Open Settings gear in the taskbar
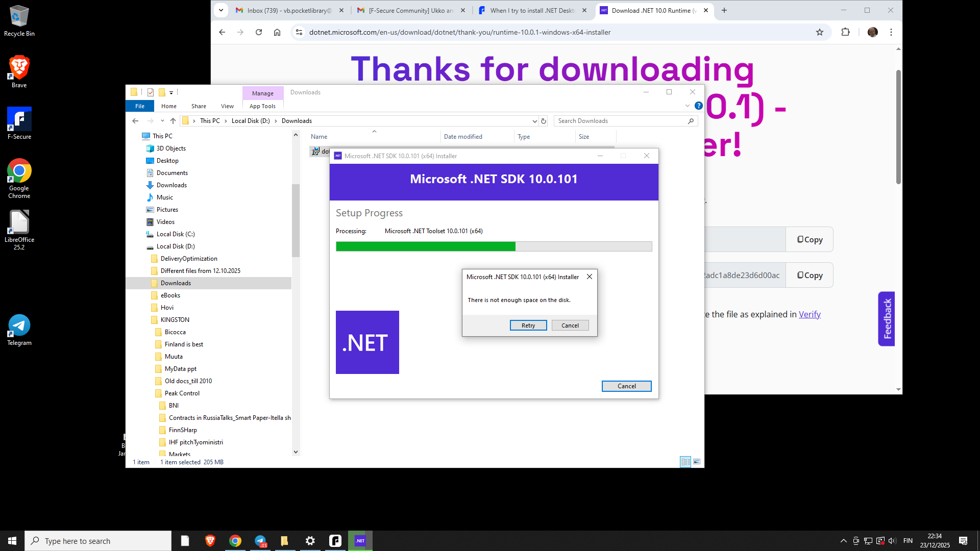 coord(310,541)
